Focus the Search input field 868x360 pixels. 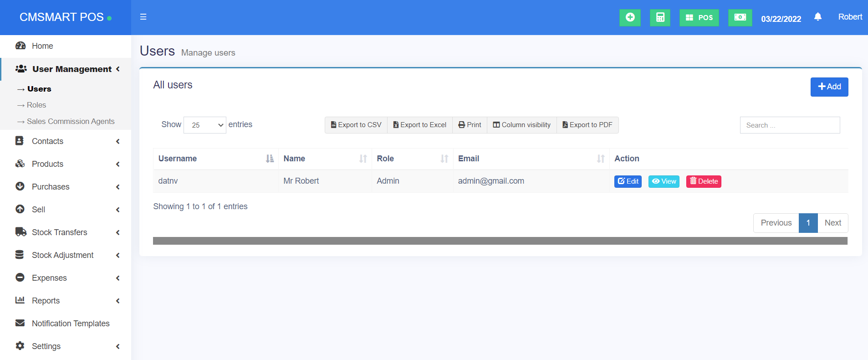(790, 125)
